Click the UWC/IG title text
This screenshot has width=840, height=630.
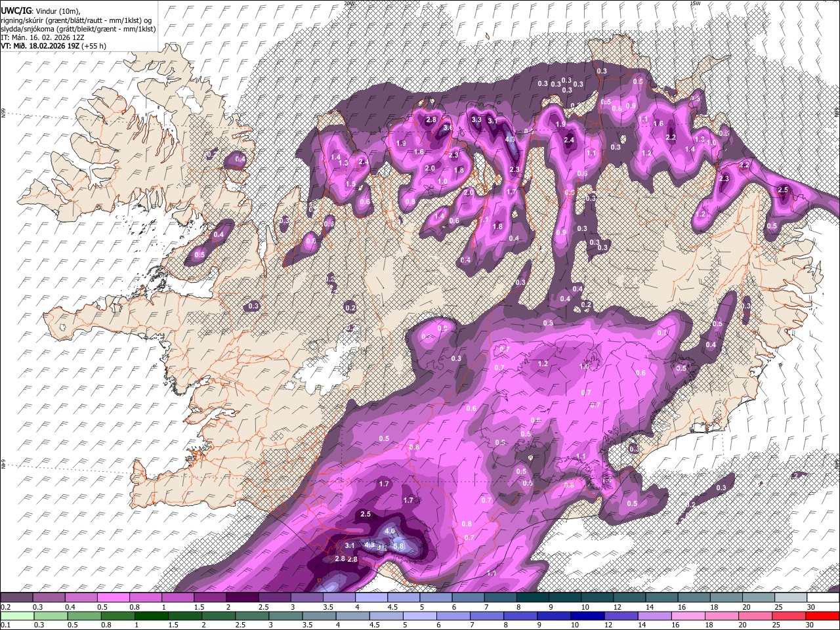coord(16,11)
